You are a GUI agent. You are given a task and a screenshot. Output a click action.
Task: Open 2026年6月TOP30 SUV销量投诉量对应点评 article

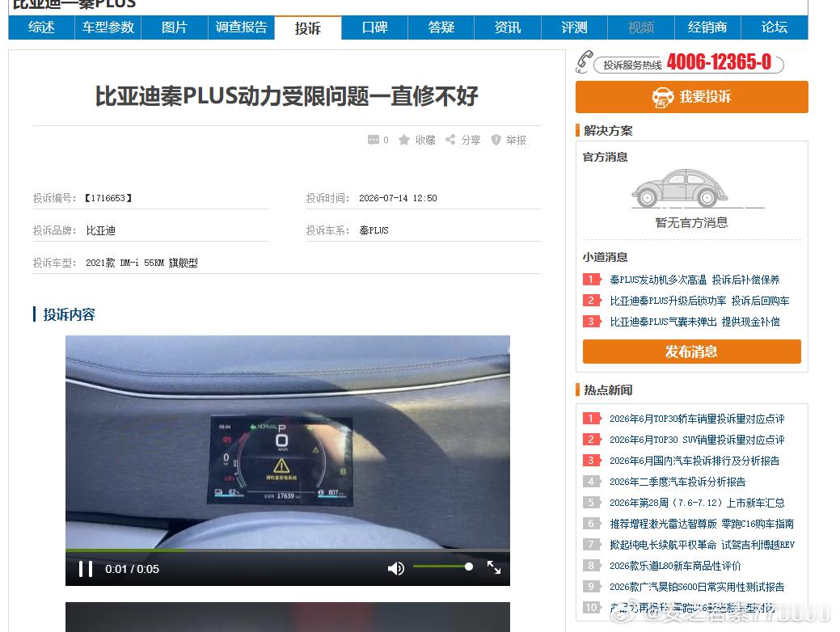(x=696, y=440)
